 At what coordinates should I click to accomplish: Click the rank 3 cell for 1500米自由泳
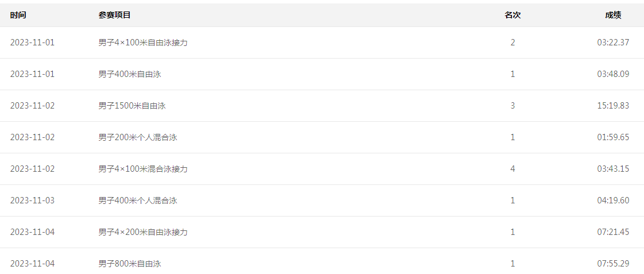[512, 106]
